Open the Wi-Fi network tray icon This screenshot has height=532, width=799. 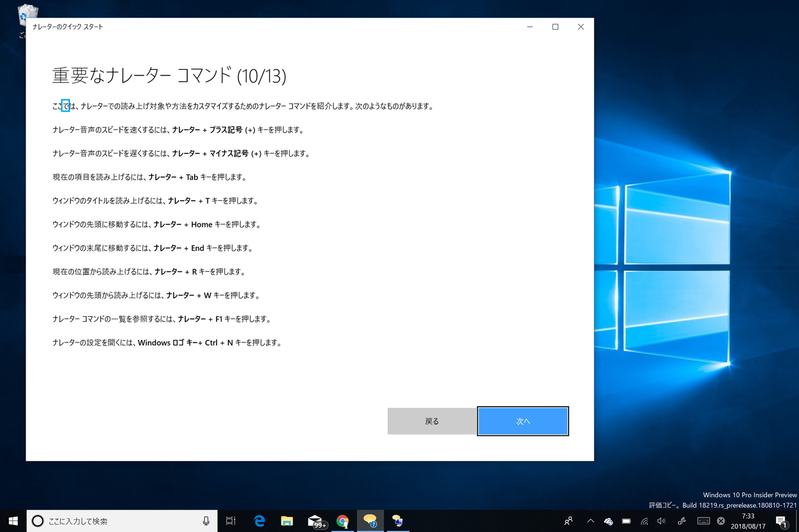[x=644, y=521]
